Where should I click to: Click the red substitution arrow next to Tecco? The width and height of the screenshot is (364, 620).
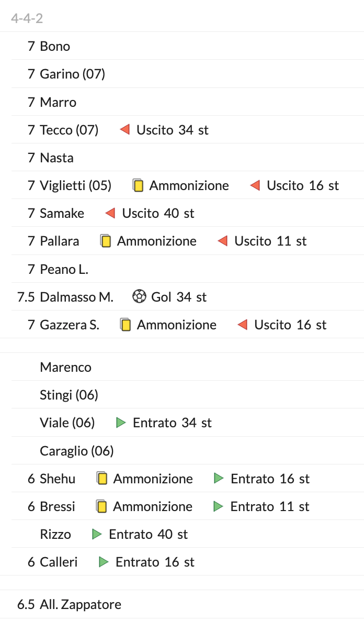tap(124, 129)
